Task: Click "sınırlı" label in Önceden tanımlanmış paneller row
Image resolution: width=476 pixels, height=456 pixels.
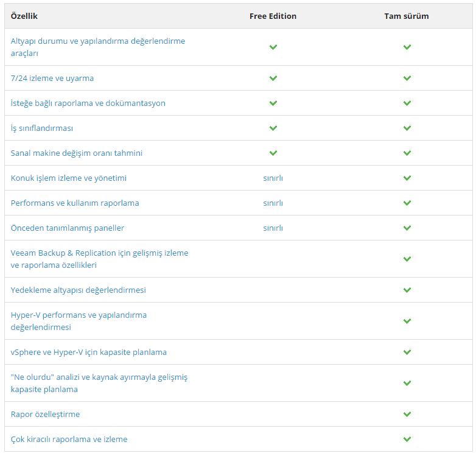Action: coord(273,228)
